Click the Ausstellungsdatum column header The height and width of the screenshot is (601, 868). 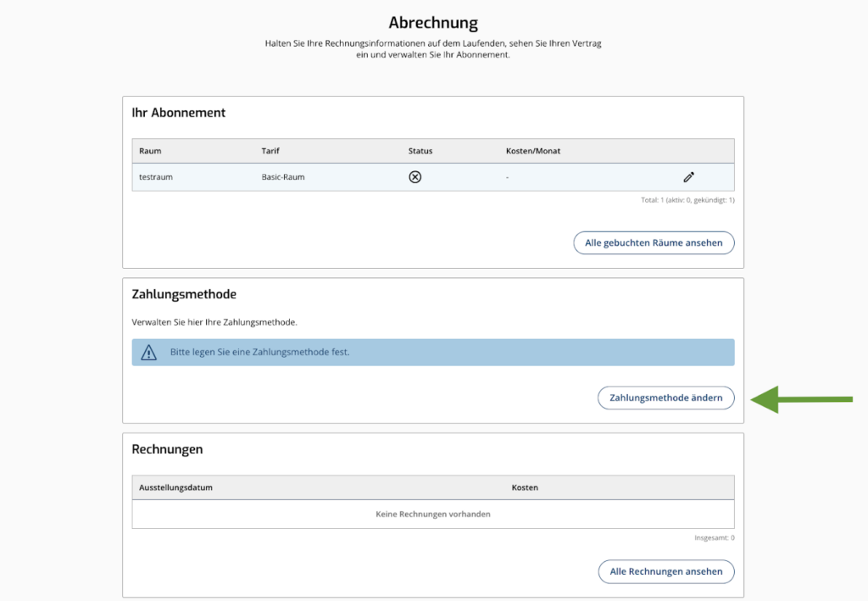point(175,487)
